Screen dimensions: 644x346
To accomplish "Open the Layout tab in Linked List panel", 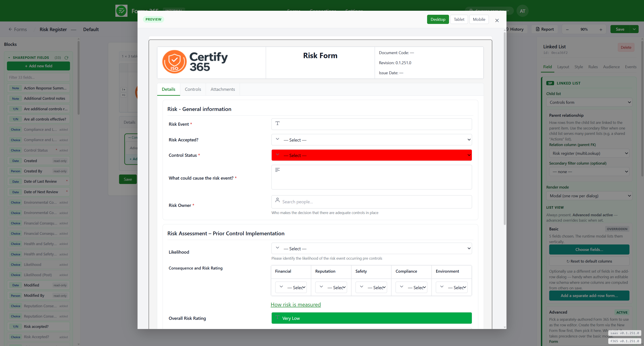I will coord(563,67).
